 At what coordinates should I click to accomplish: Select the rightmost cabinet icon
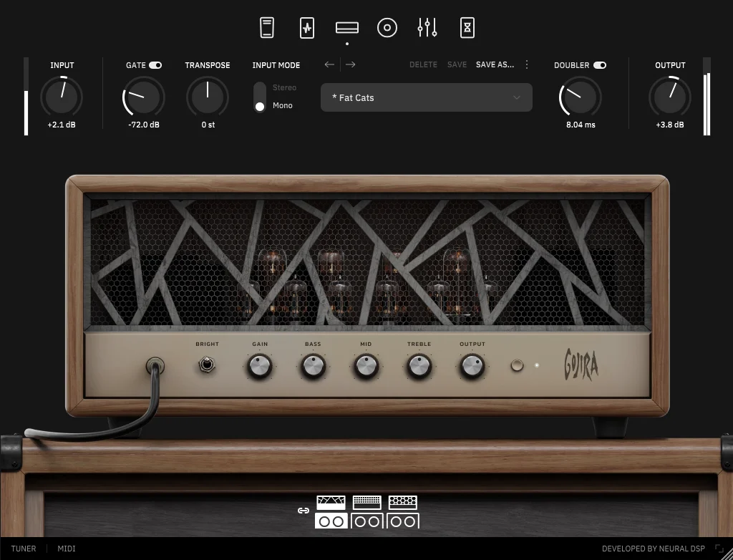pyautogui.click(x=403, y=521)
